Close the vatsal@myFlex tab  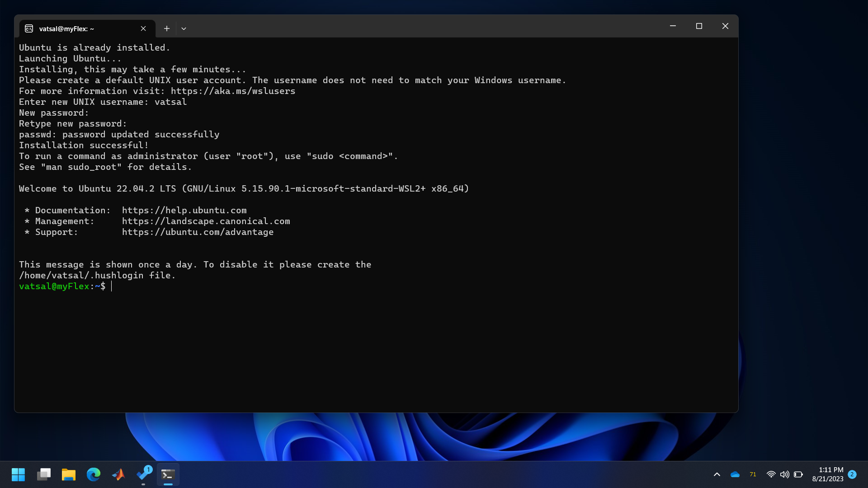(x=143, y=28)
